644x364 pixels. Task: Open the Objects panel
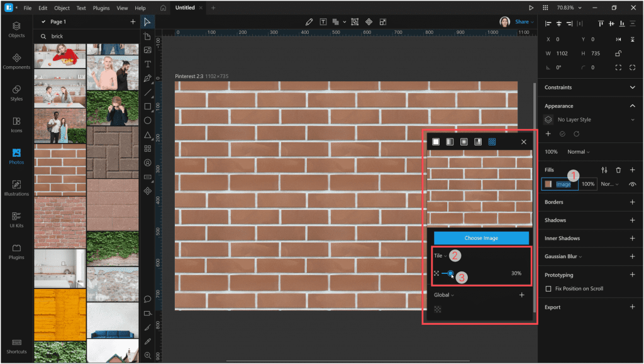[16, 30]
